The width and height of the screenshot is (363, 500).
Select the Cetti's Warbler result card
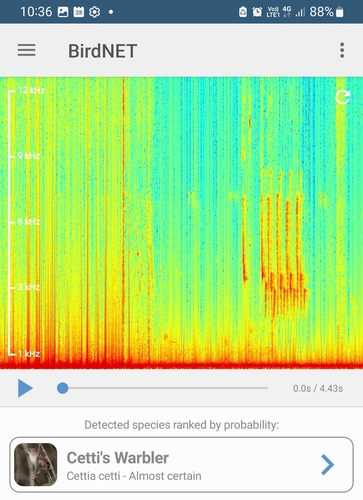click(x=181, y=465)
